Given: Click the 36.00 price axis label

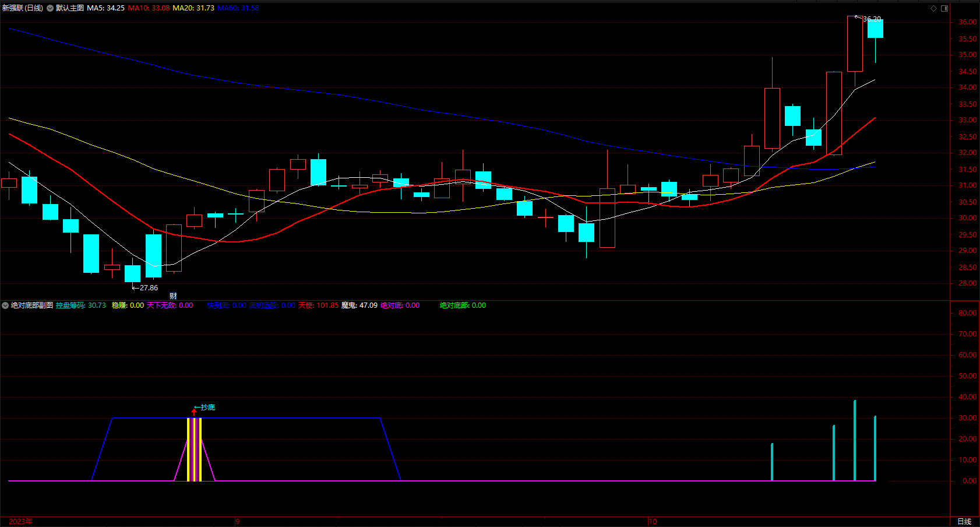Looking at the screenshot, I should [968, 22].
